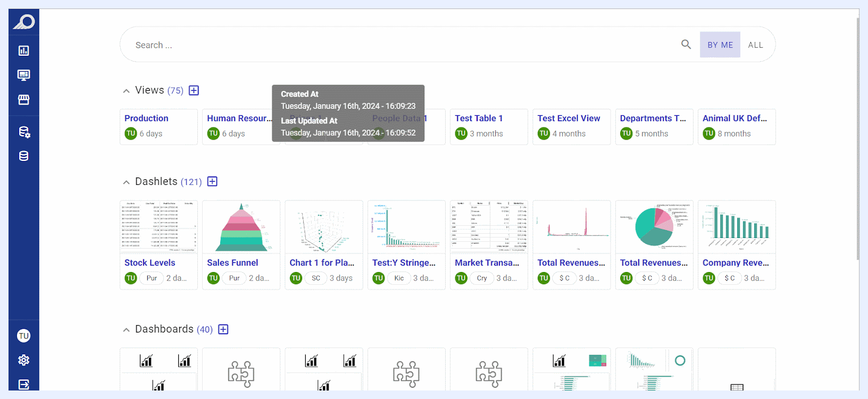
Task: Add a new view with plus icon
Action: click(194, 90)
